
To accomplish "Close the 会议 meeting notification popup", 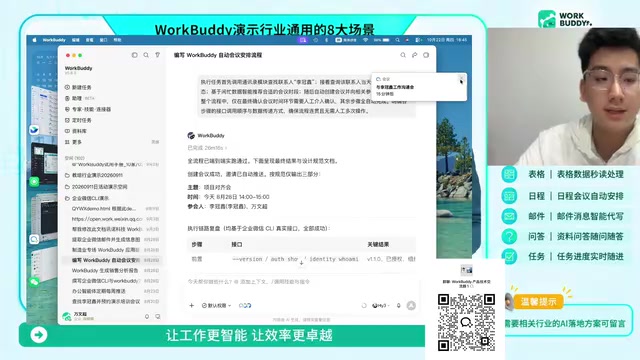I will point(461,78).
